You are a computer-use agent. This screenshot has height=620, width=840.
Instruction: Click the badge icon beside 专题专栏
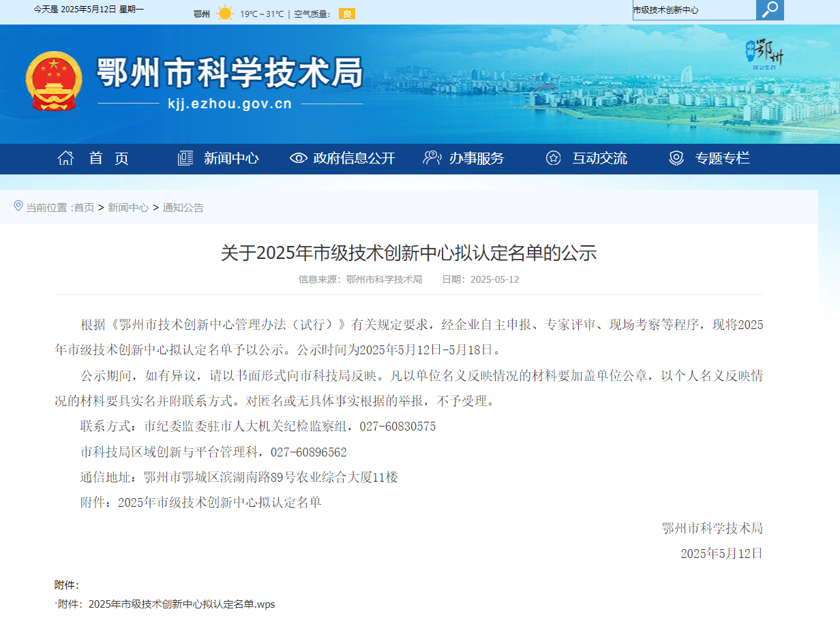(676, 157)
